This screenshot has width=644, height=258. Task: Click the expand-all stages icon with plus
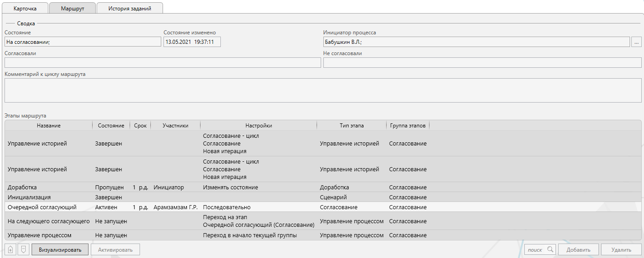[10, 249]
